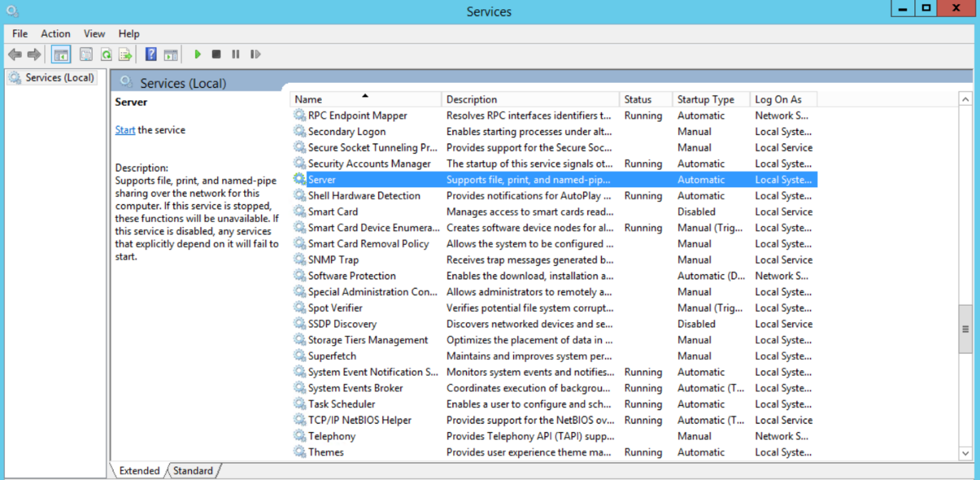Toggle the Show/Hide Console Tree icon

(x=61, y=54)
